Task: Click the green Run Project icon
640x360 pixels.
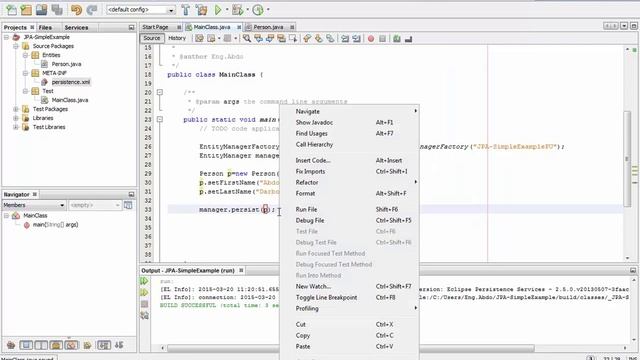Action: pyautogui.click(x=218, y=9)
